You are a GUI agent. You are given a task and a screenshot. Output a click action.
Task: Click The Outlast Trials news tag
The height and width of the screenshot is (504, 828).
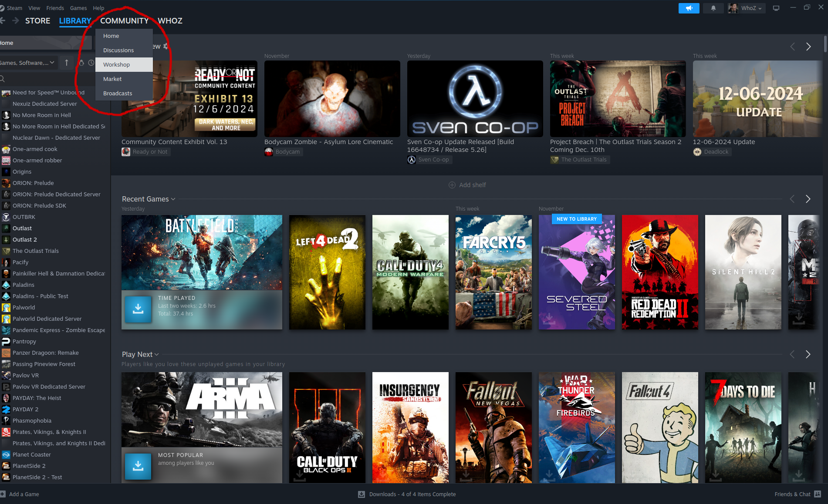click(580, 159)
